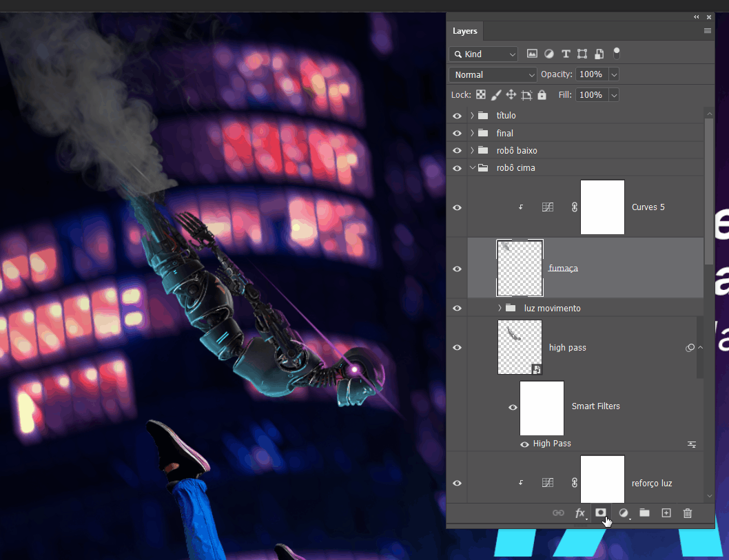Click the Layers panel scrollbar thumb

click(x=709, y=191)
